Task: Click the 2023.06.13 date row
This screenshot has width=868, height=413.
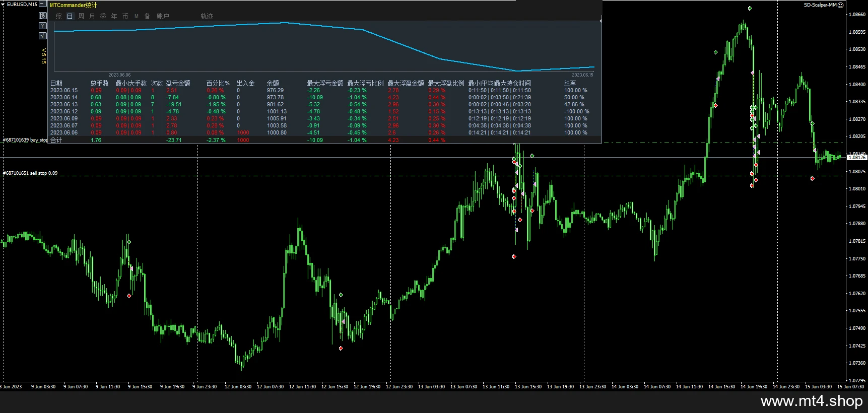Action: [x=64, y=105]
